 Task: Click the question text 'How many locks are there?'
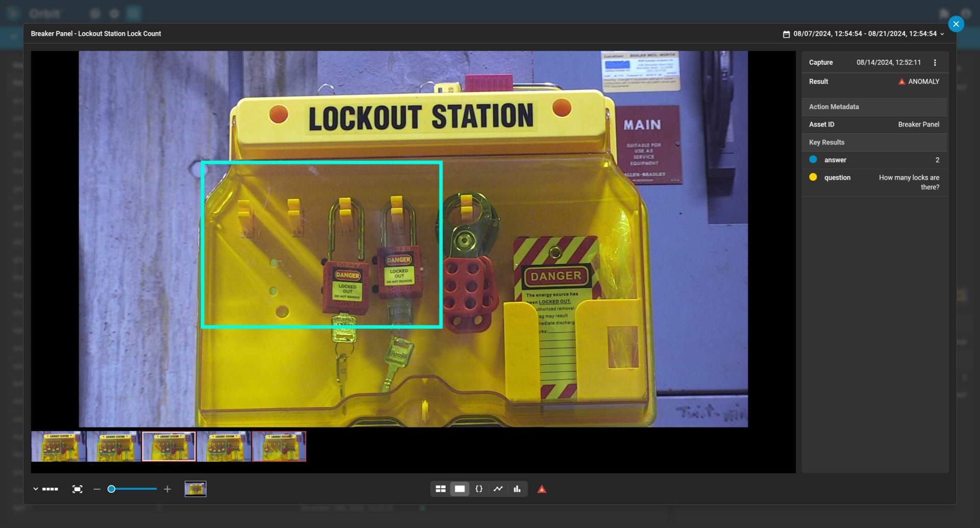coord(909,182)
